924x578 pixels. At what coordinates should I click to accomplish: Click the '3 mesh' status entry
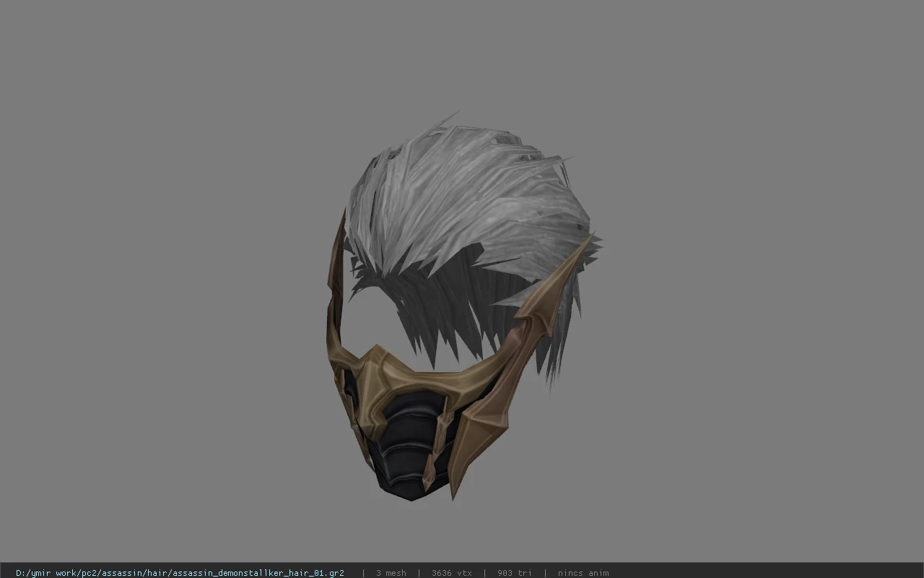pyautogui.click(x=391, y=573)
